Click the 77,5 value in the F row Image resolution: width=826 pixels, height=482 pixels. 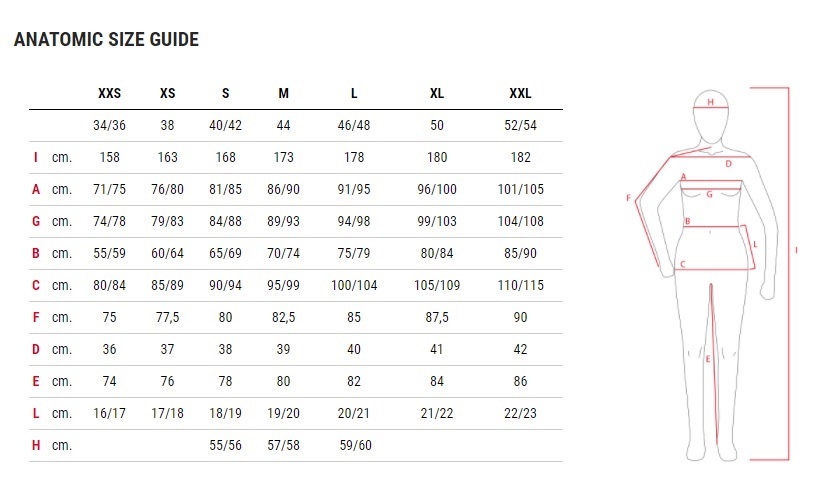coord(168,317)
